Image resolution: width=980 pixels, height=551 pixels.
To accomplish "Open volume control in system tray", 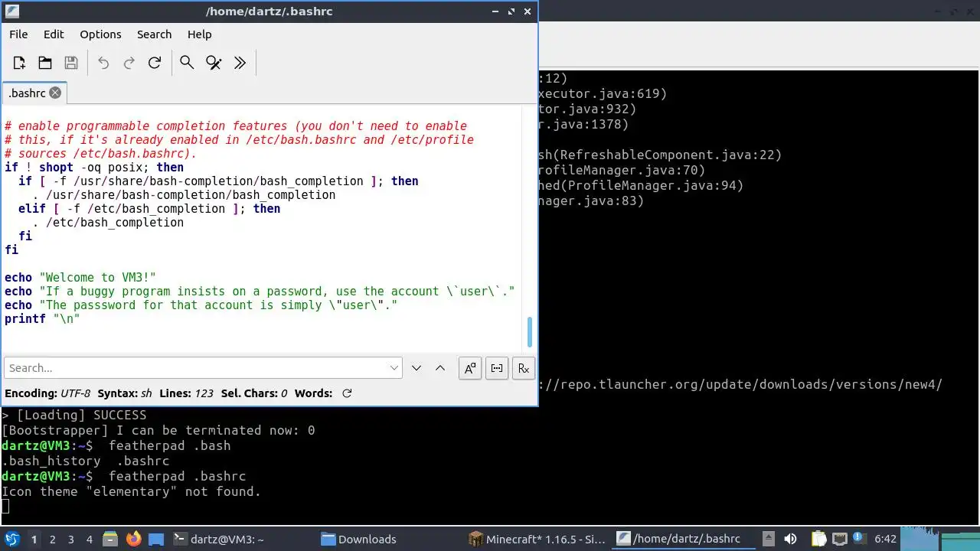I will pos(791,540).
